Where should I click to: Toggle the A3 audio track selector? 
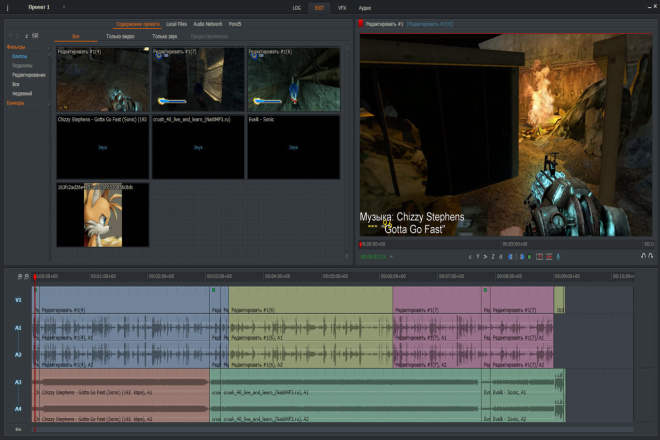18,382
